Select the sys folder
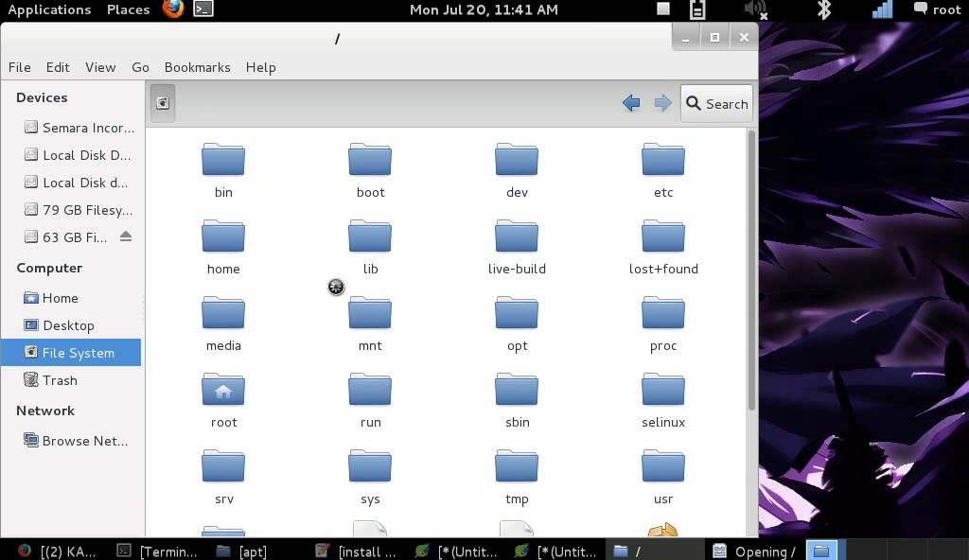The width and height of the screenshot is (969, 560). pos(370,466)
